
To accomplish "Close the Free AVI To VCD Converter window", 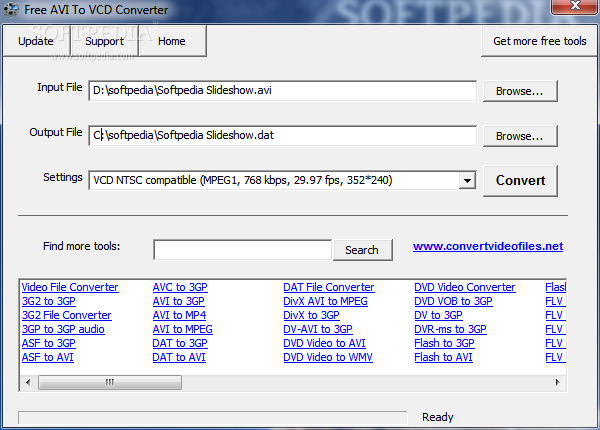I will click(x=575, y=6).
